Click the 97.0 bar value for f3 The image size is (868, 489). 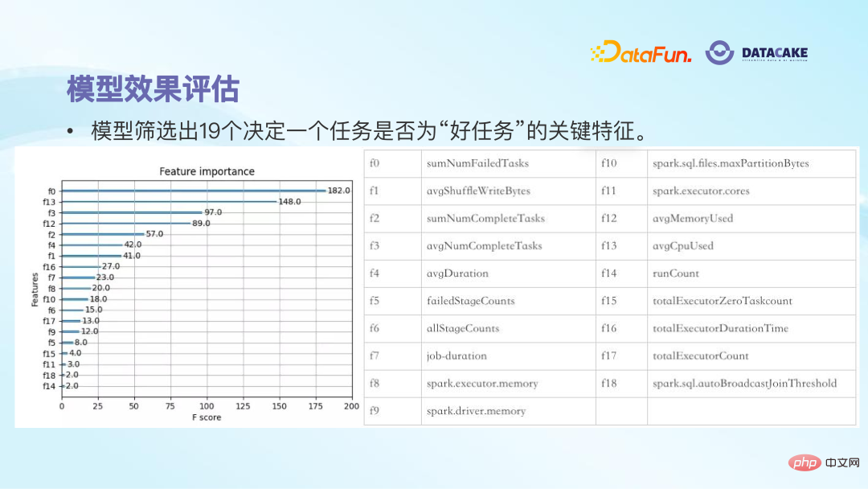pos(213,212)
